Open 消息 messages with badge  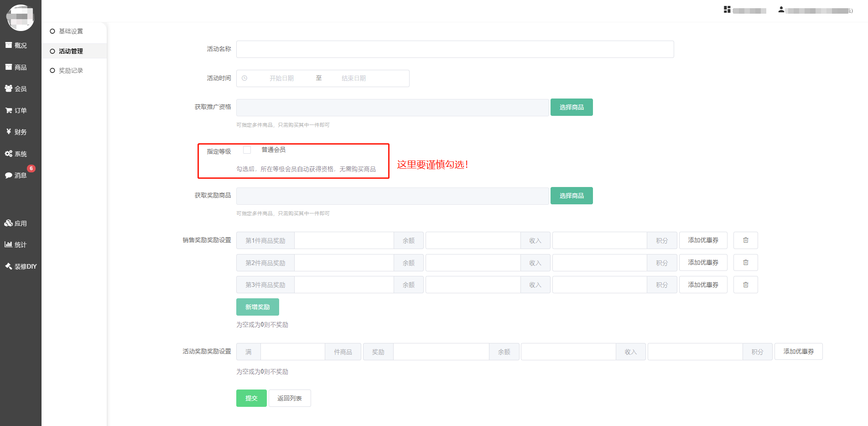16,176
